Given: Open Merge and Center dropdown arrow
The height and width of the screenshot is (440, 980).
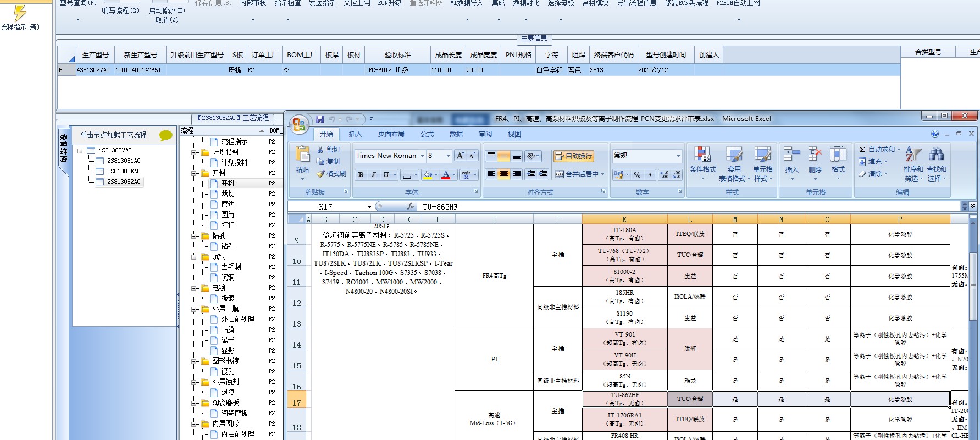Looking at the screenshot, I should 602,174.
